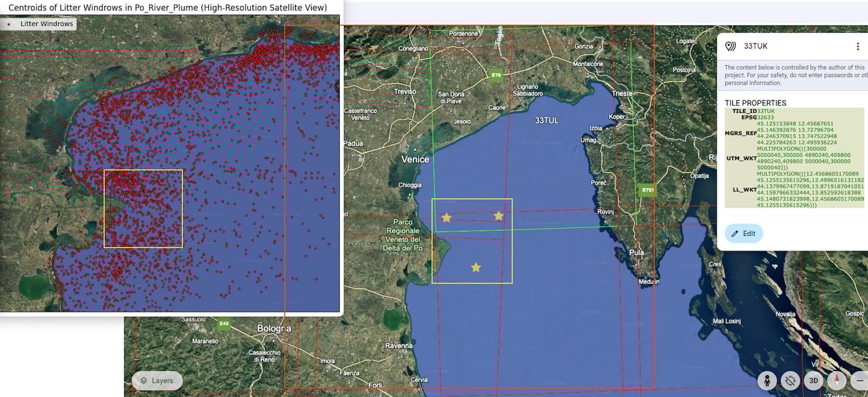Click the overlay chart title text
The image size is (868, 397).
(168, 8)
